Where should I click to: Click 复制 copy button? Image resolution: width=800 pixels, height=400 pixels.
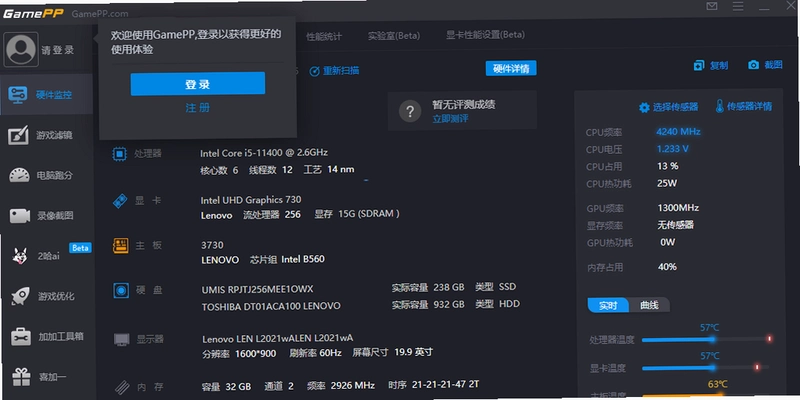(x=710, y=65)
